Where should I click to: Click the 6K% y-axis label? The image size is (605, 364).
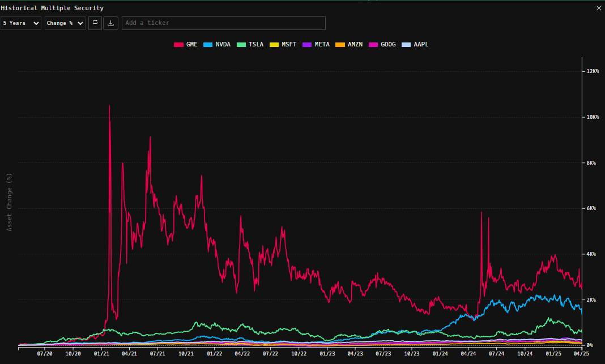591,208
